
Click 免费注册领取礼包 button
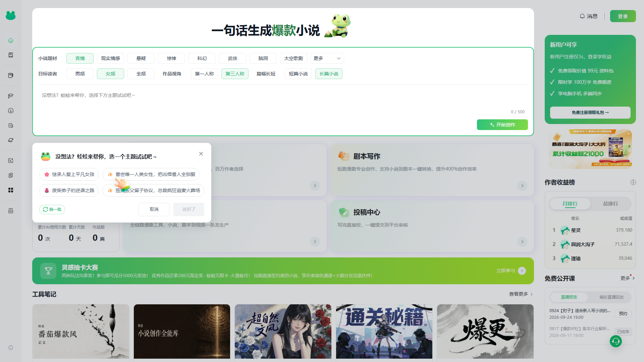point(590,113)
